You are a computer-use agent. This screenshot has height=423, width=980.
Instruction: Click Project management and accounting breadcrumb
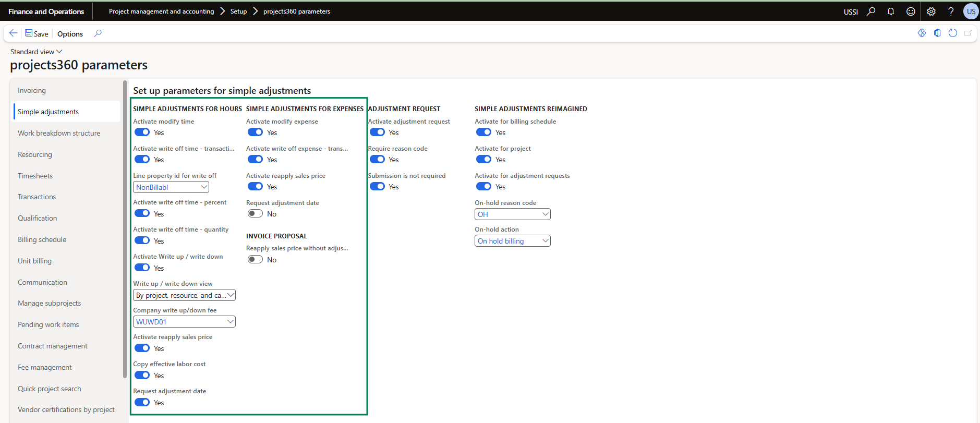click(161, 11)
